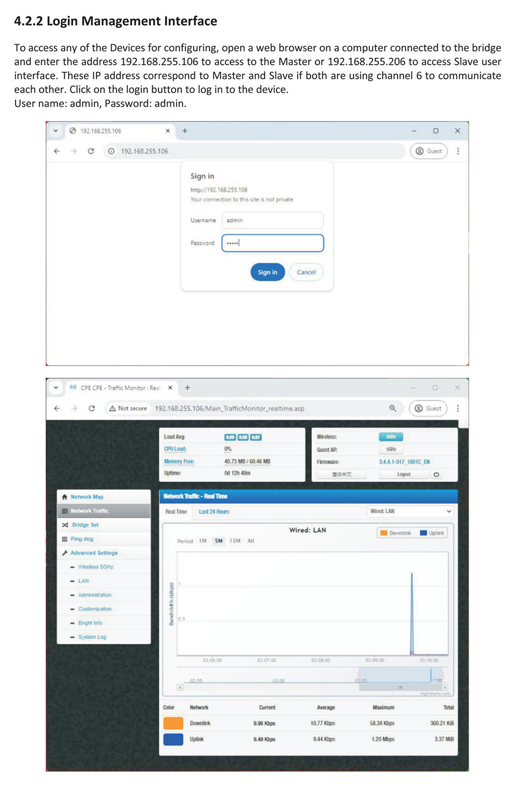Open the Guest profile in the top browser
Viewport: 514px width, 812px height.
point(429,151)
